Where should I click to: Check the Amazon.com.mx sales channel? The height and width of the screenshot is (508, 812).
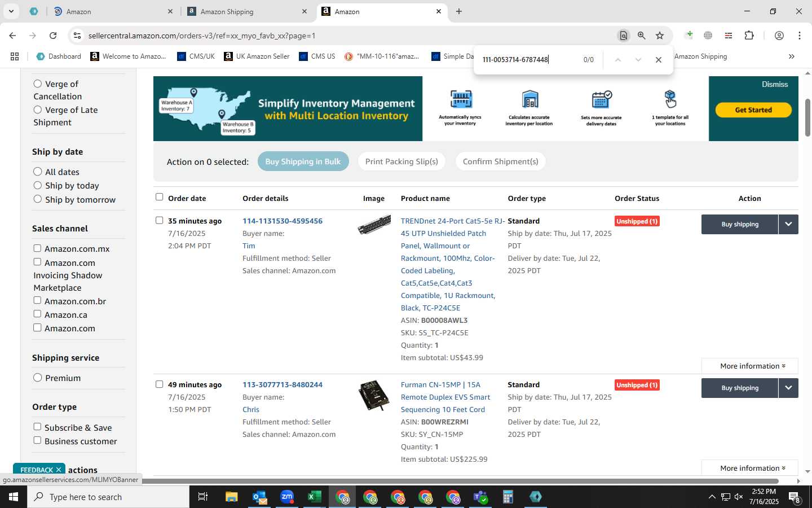tap(37, 248)
